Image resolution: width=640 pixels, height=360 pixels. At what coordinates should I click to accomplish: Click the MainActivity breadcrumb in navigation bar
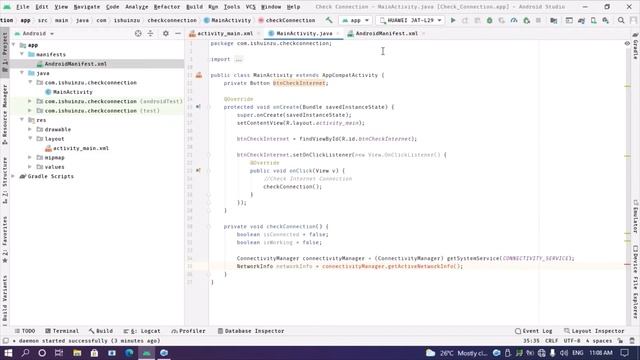click(x=227, y=20)
